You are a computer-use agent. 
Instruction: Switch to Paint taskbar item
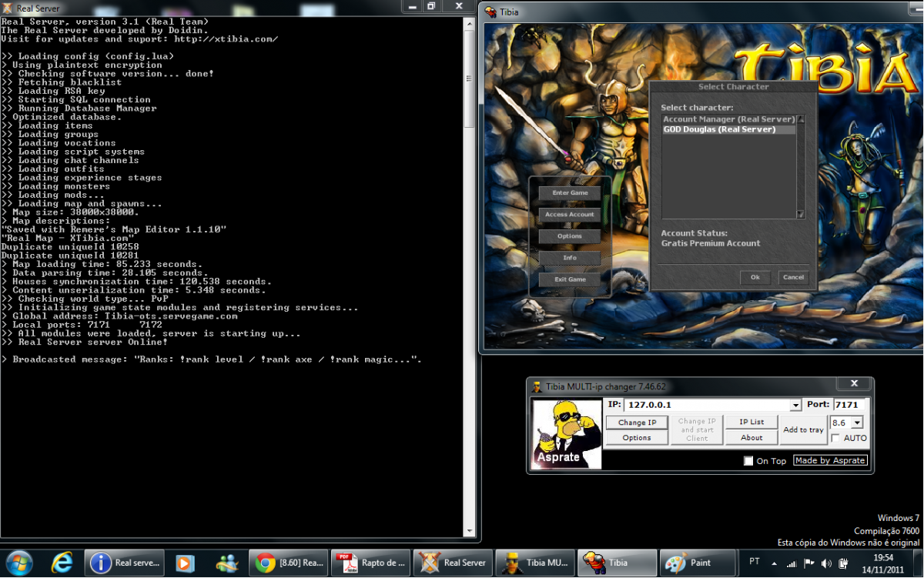pos(699,563)
